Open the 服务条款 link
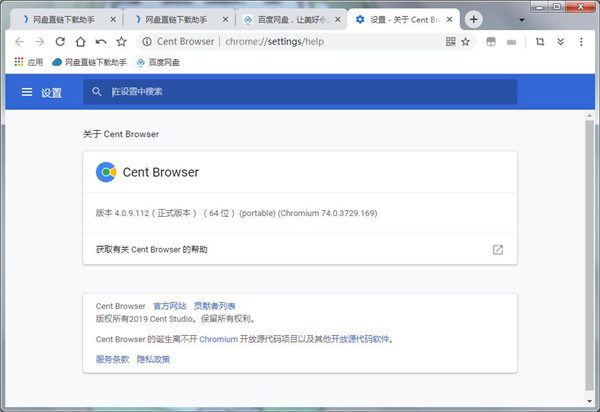This screenshot has width=600, height=412. pos(112,359)
